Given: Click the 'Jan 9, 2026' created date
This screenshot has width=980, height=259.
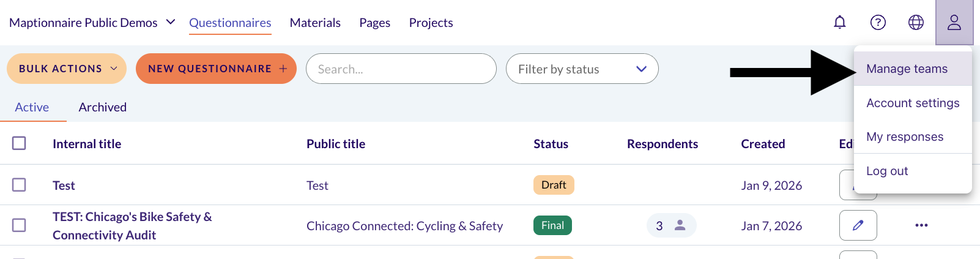Looking at the screenshot, I should (771, 186).
